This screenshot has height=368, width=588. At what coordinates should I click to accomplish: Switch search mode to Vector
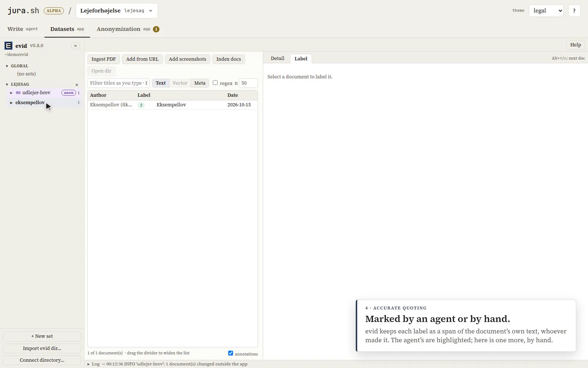(x=180, y=83)
